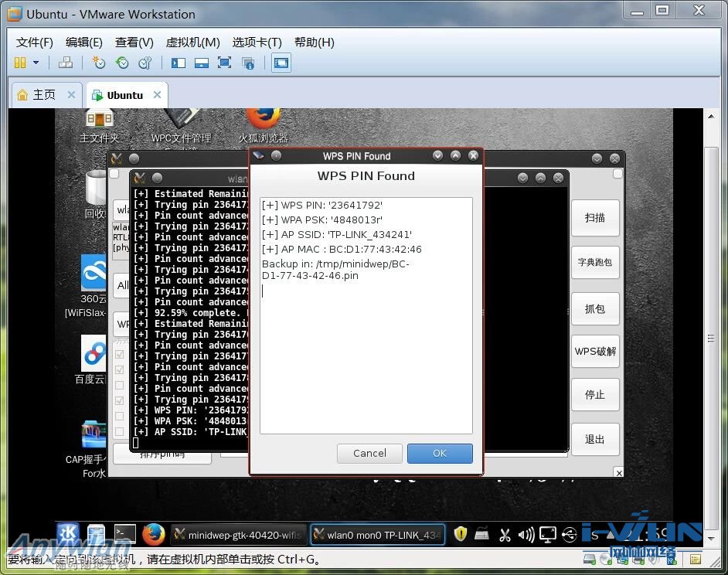Click the scroll-up arrow of VM view
Screen dimensions: 728x575
tap(711, 116)
